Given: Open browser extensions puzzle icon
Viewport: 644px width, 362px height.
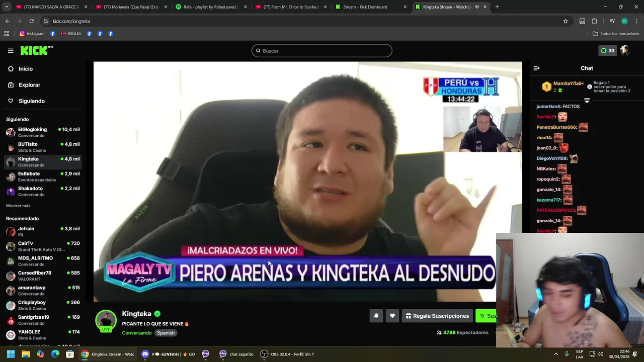Looking at the screenshot, I should point(594,21).
